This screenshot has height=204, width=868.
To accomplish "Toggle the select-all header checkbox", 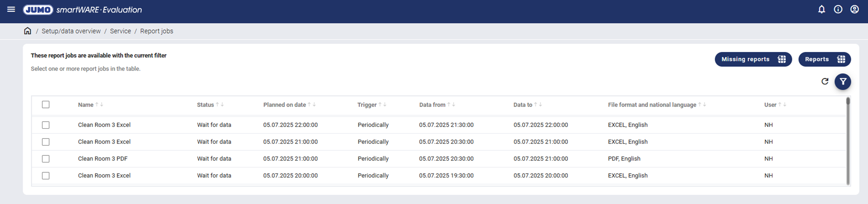I will point(46,104).
